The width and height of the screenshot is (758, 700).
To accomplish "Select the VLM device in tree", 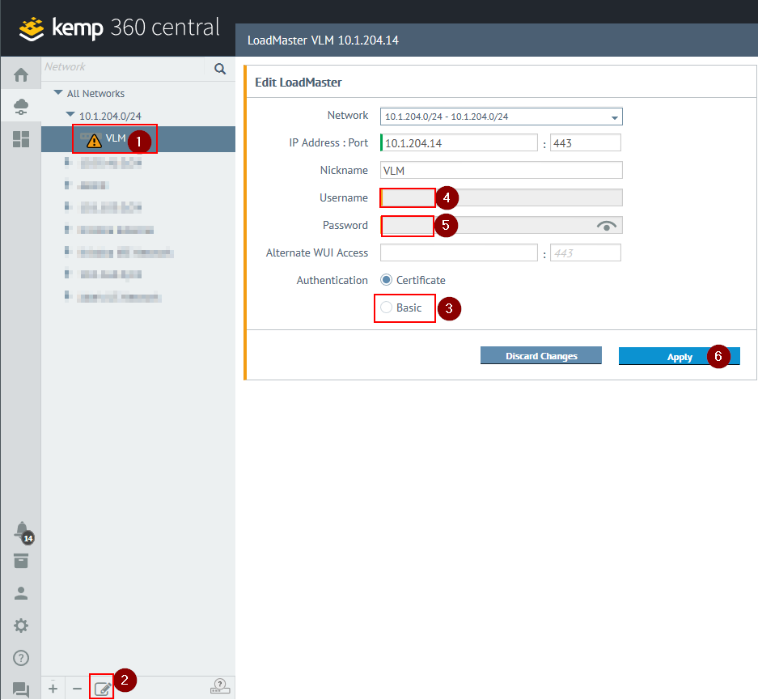I will point(138,139).
